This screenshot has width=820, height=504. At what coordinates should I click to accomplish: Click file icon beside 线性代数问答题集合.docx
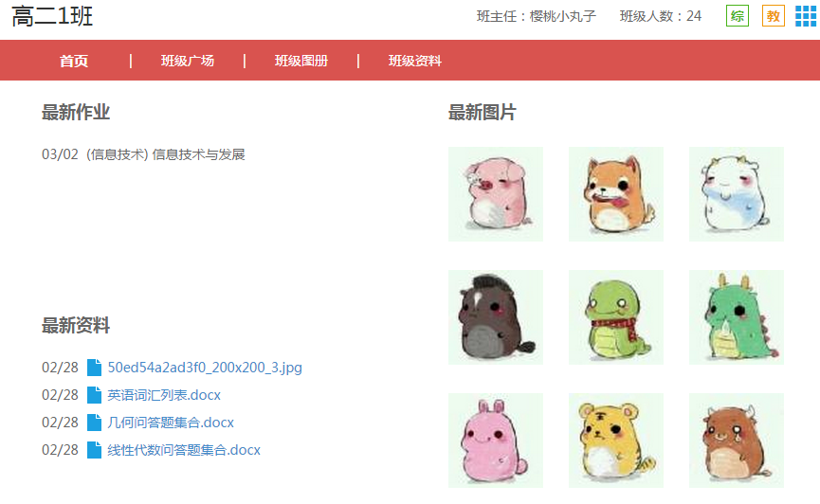[x=94, y=450]
